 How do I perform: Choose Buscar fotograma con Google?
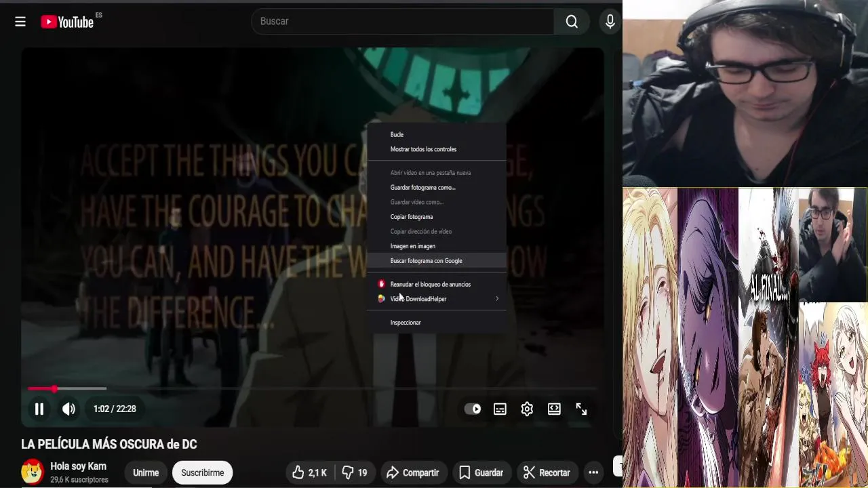pyautogui.click(x=437, y=261)
